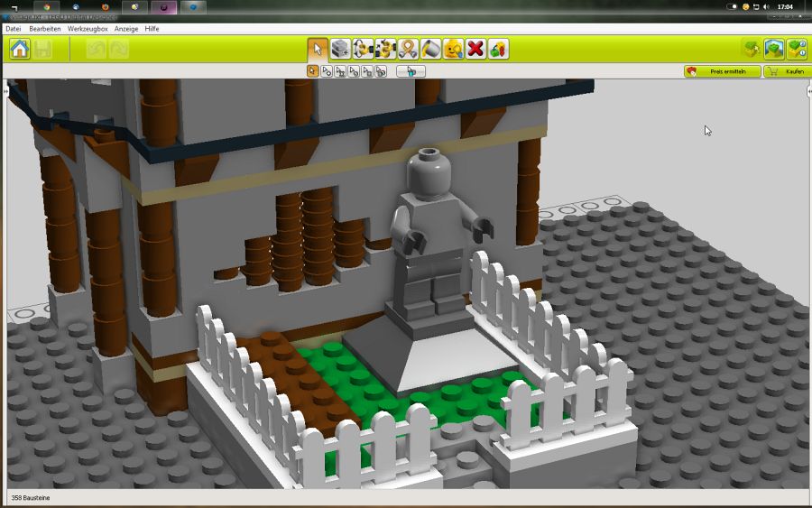The height and width of the screenshot is (508, 812).
Task: Open the Datei menu
Action: (14, 29)
